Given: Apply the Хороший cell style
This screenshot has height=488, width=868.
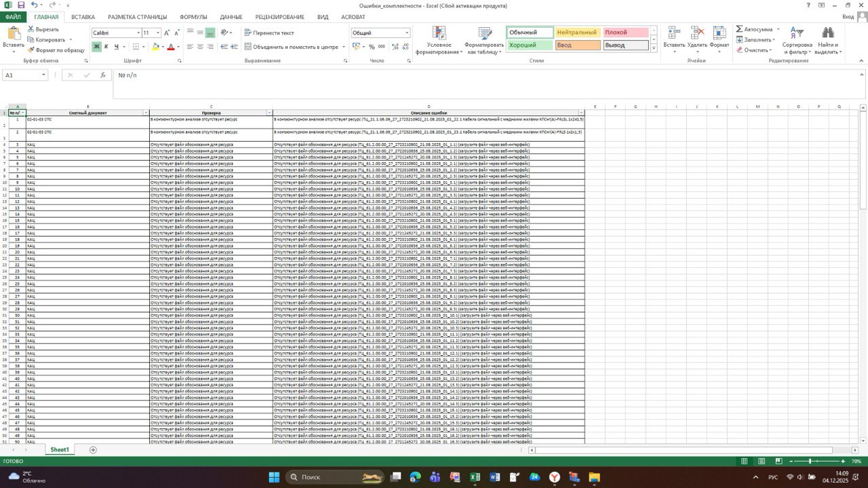Looking at the screenshot, I should [x=530, y=45].
